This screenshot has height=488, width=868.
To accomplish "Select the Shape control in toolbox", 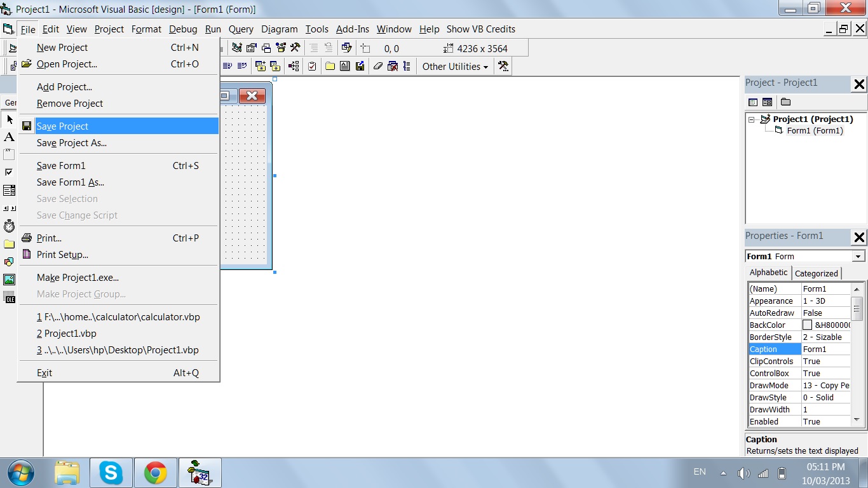I will click(x=9, y=262).
